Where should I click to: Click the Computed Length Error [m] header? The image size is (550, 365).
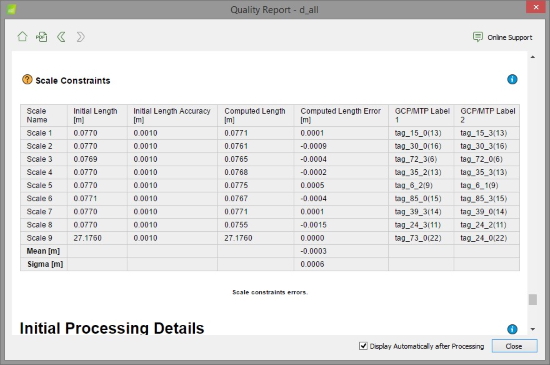pyautogui.click(x=340, y=115)
